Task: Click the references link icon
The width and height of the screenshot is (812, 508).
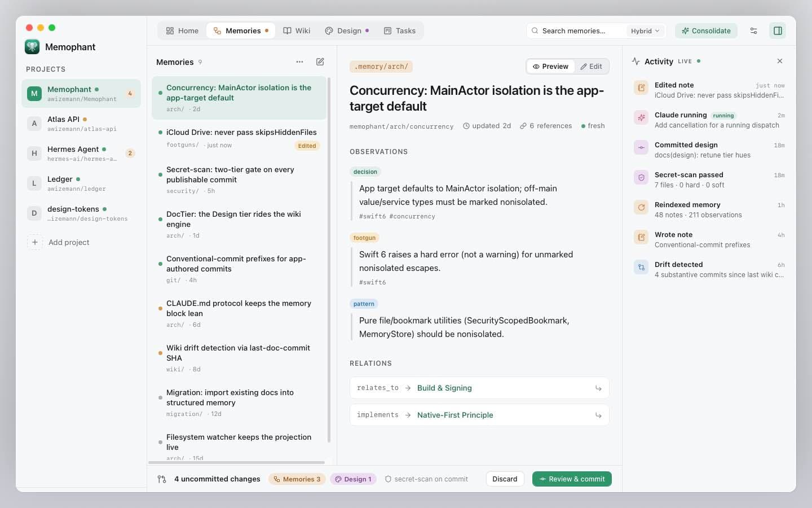Action: coord(523,126)
